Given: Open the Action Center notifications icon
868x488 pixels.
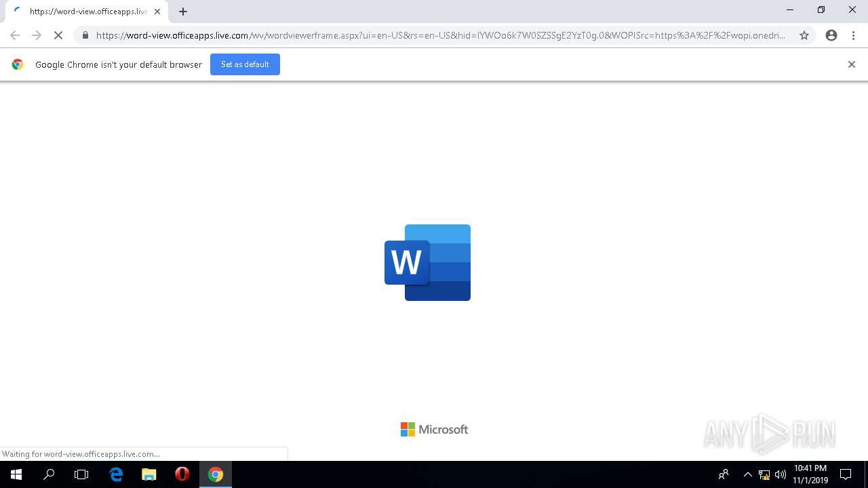Looking at the screenshot, I should (846, 474).
